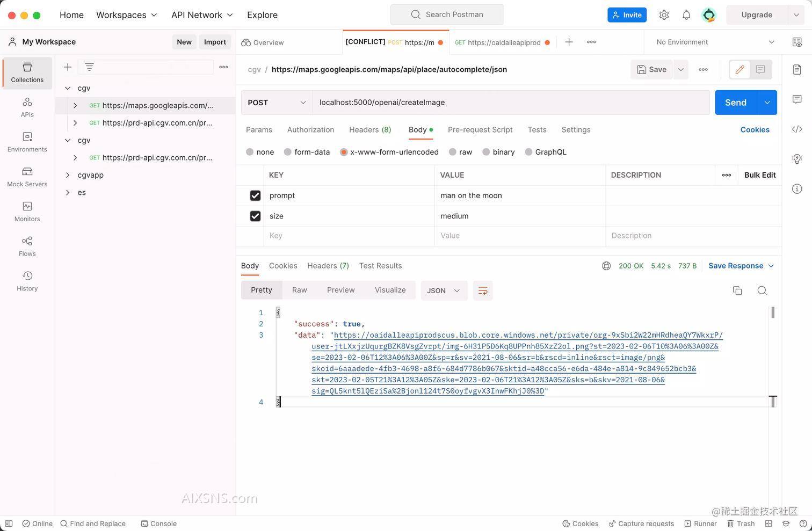Open the Environments panel
Image resolution: width=812 pixels, height=531 pixels.
click(x=27, y=141)
